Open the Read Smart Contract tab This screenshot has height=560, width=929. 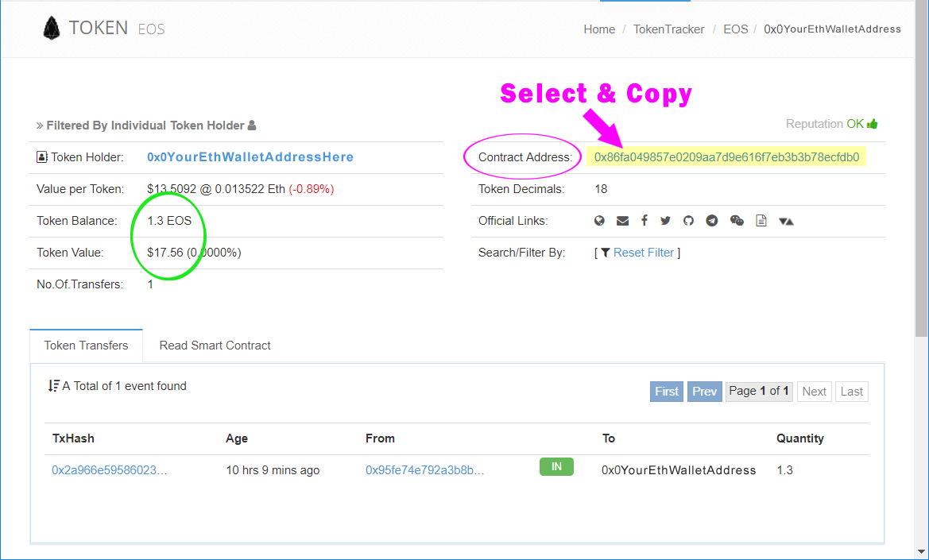[x=215, y=346]
